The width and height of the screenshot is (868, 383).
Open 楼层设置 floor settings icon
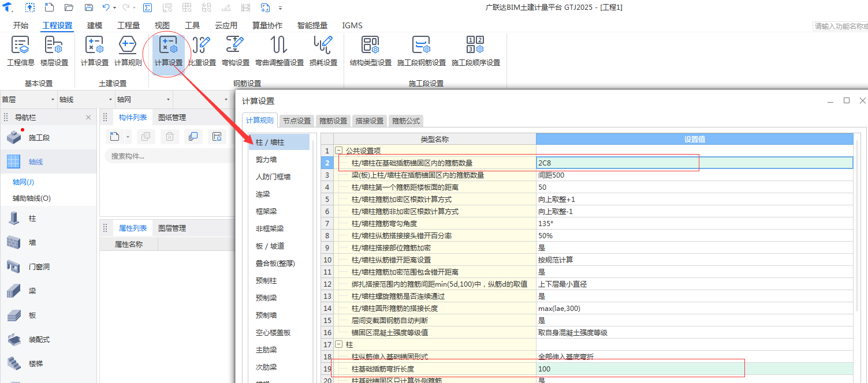54,51
